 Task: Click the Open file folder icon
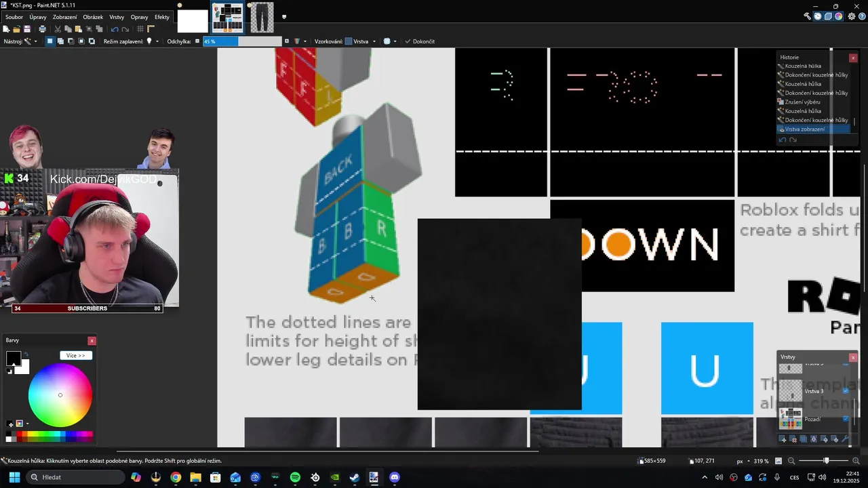point(16,29)
